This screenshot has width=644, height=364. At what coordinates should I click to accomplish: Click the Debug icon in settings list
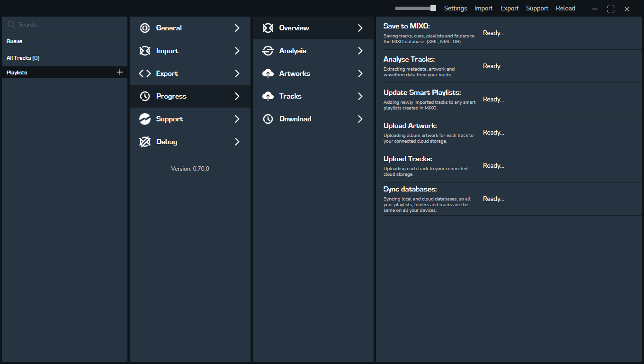(x=145, y=142)
